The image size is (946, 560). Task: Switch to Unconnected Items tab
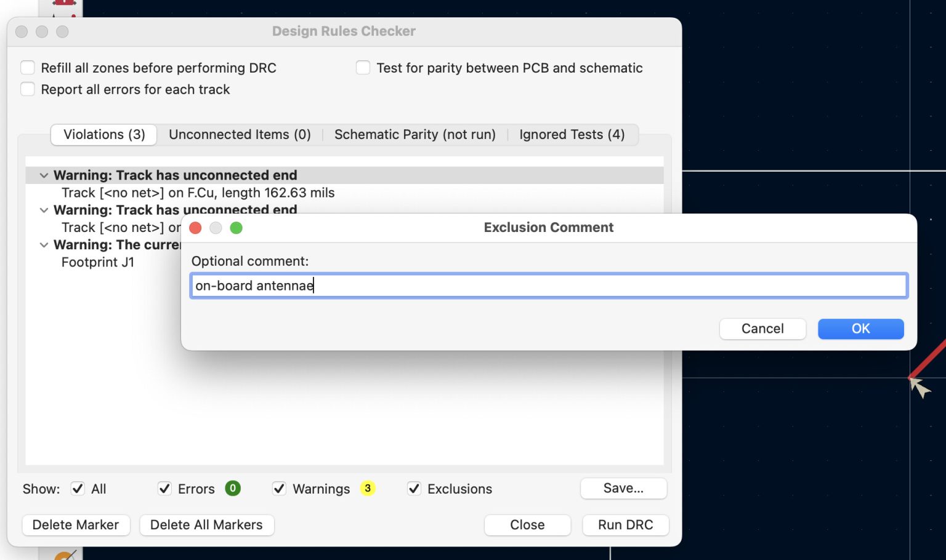click(x=240, y=134)
